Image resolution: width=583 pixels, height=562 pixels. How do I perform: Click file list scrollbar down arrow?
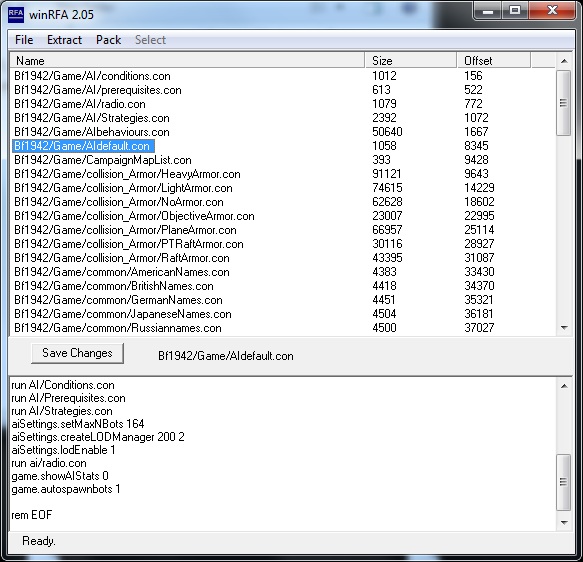pyautogui.click(x=564, y=327)
